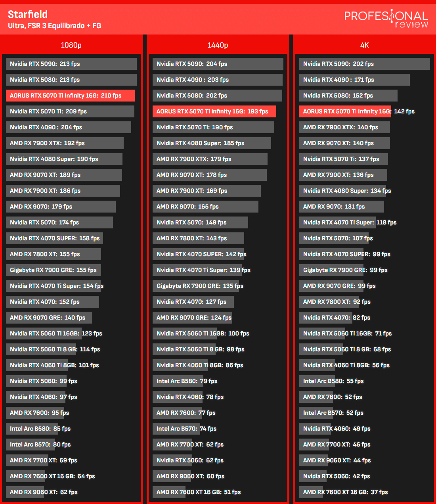Viewport: 436px width, 504px height.
Task: Click 'Nvidia RTX 4080 Super: 190 fps' bar
Action: pyautogui.click(x=64, y=159)
